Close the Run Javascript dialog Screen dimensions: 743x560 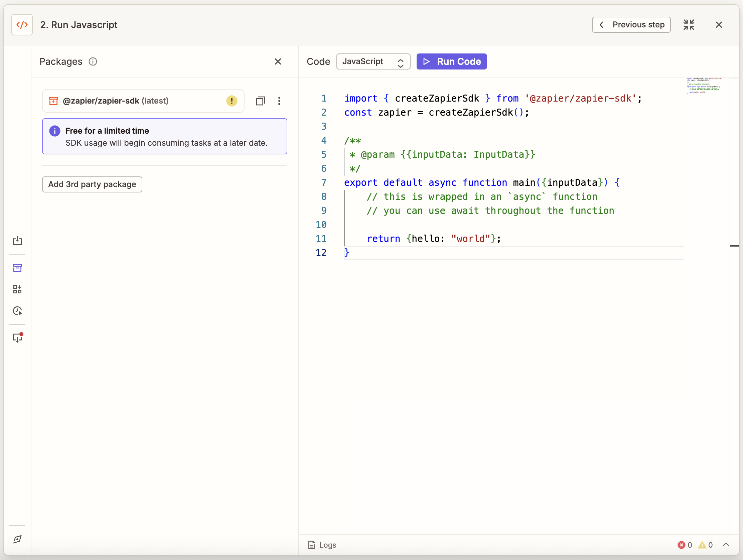719,24
